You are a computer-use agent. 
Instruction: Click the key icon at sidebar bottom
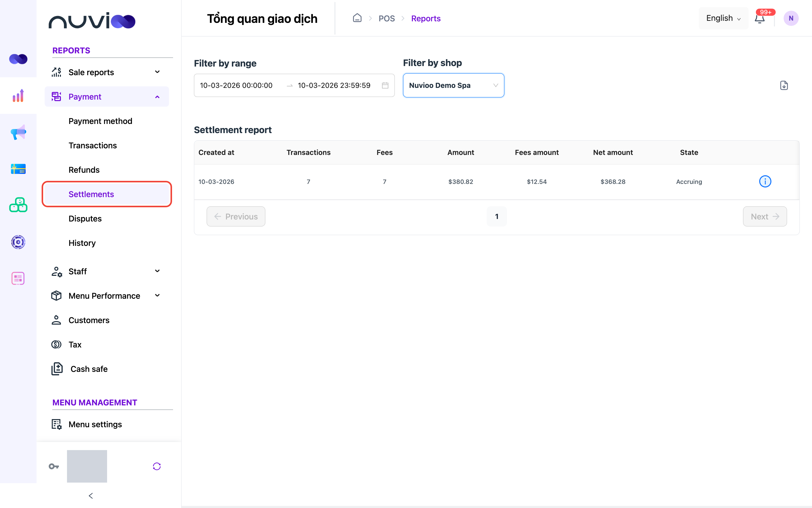coord(54,466)
